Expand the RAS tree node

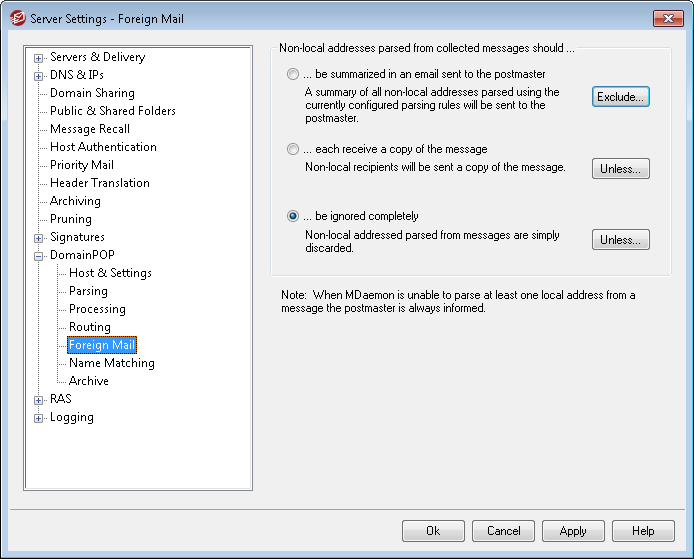click(x=39, y=400)
